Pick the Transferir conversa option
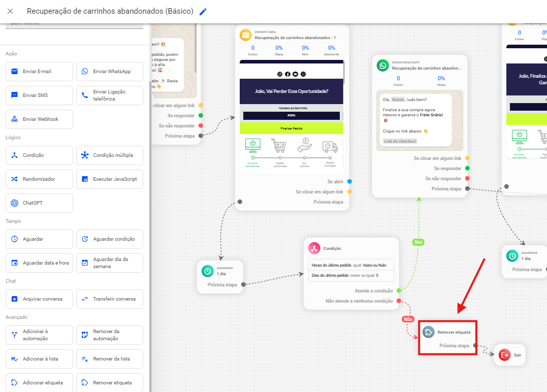This screenshot has width=547, height=392. point(110,299)
